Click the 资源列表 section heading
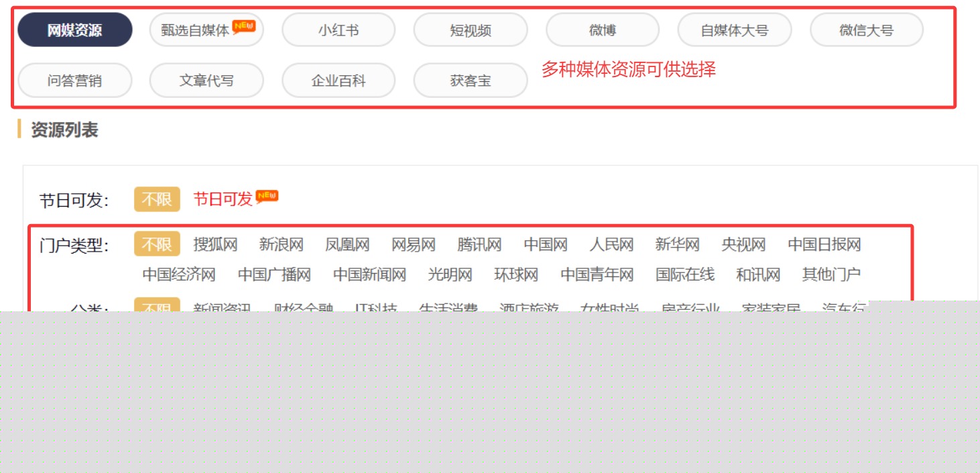 point(64,129)
